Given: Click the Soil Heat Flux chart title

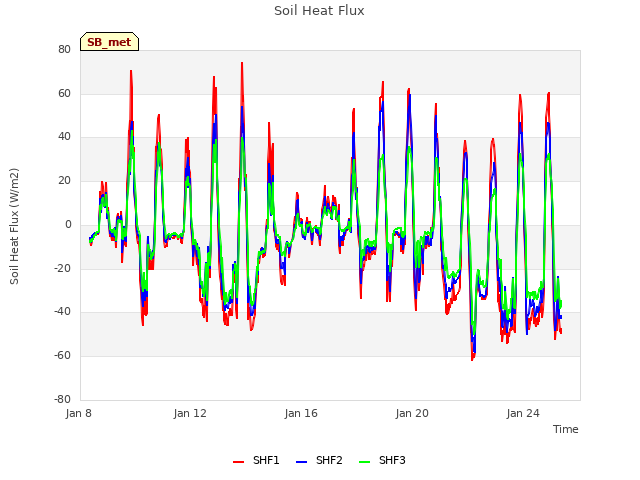Looking at the screenshot, I should click(319, 11).
